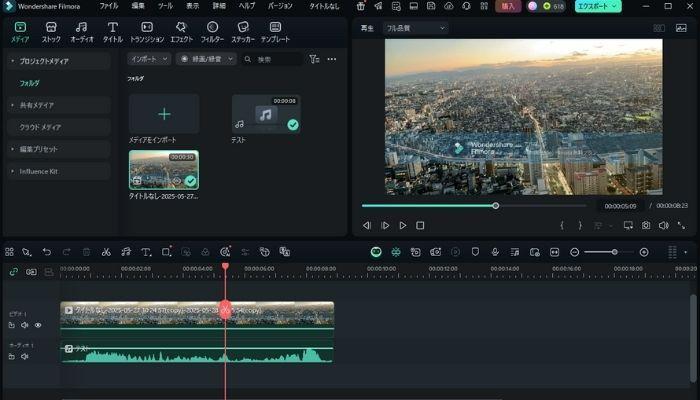The height and width of the screenshot is (400, 700).
Task: Select the テスト audio thumbnail
Action: click(x=266, y=115)
